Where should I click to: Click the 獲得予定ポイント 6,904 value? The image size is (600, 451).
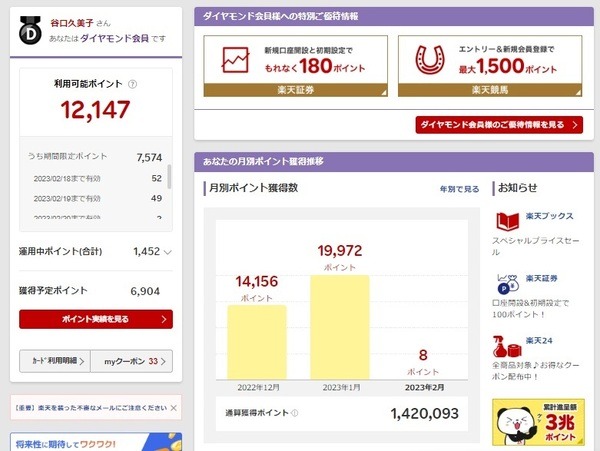coord(145,291)
